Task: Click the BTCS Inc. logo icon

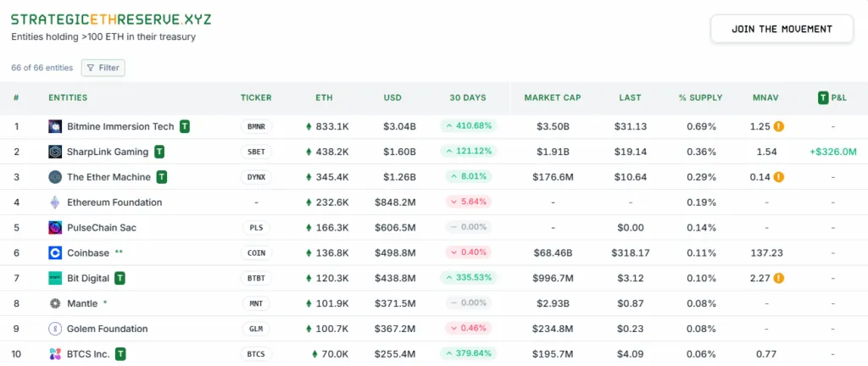Action: (x=55, y=354)
